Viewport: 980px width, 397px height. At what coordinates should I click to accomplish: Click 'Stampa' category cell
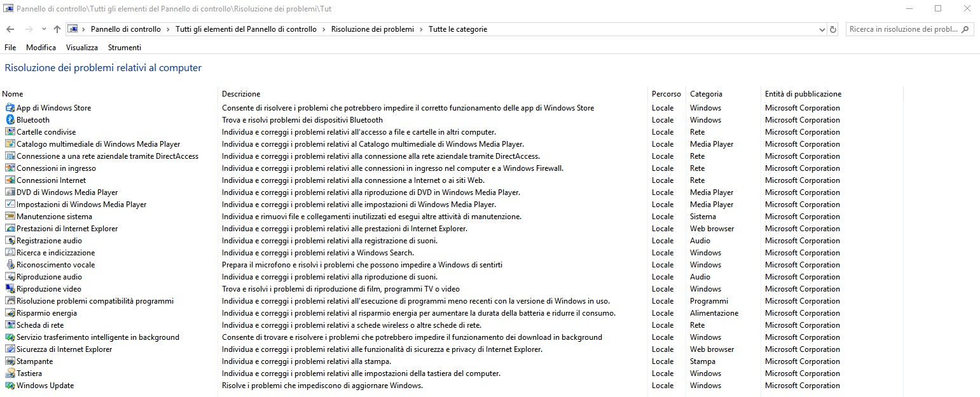[x=703, y=361]
